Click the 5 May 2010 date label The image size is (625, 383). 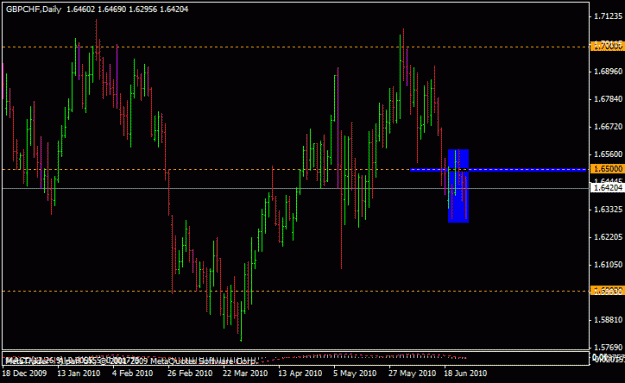click(355, 373)
